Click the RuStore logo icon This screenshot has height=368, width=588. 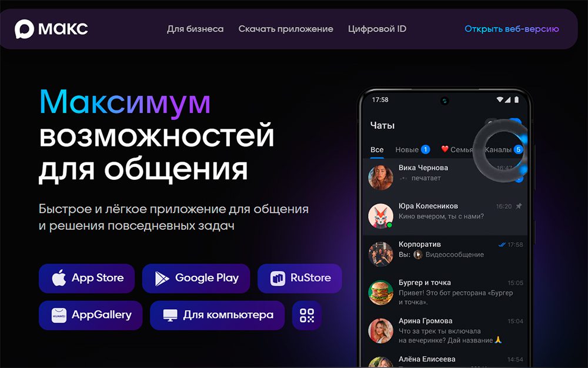pyautogui.click(x=278, y=279)
